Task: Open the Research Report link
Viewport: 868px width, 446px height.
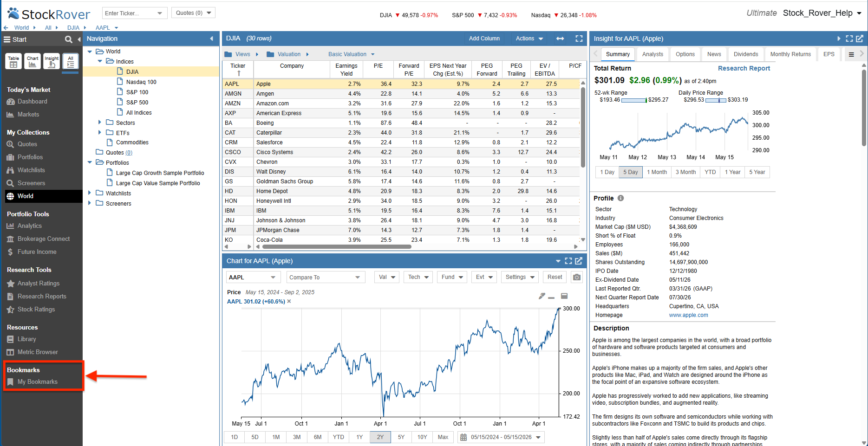Action: 744,68
